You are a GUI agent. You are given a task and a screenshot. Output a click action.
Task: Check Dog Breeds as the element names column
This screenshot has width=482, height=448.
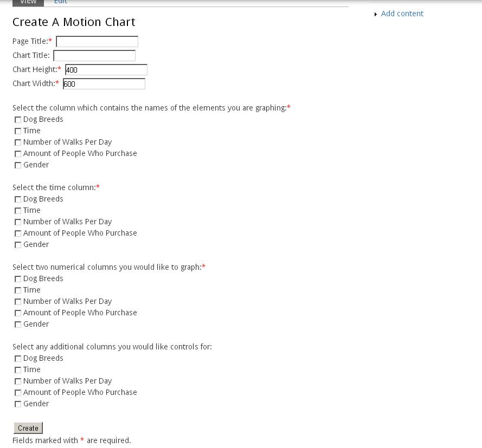[18, 119]
